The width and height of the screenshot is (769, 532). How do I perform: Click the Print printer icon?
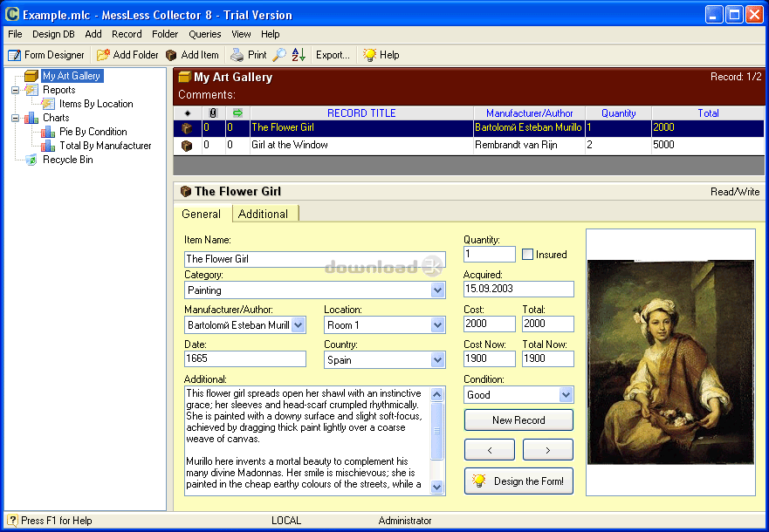pos(237,55)
